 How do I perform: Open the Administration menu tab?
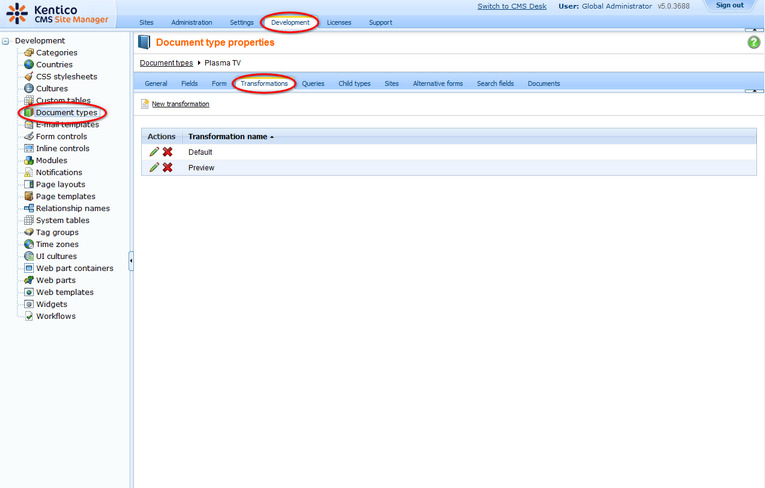point(191,22)
